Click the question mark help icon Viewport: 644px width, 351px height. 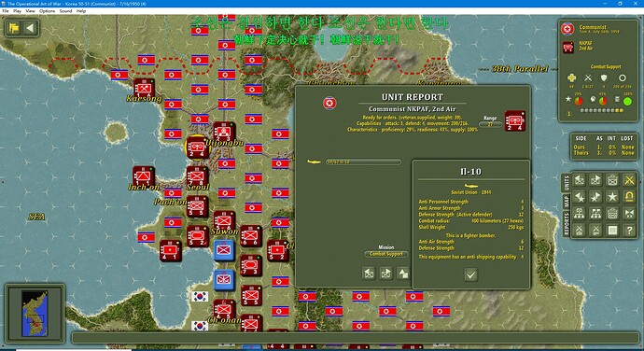629,231
